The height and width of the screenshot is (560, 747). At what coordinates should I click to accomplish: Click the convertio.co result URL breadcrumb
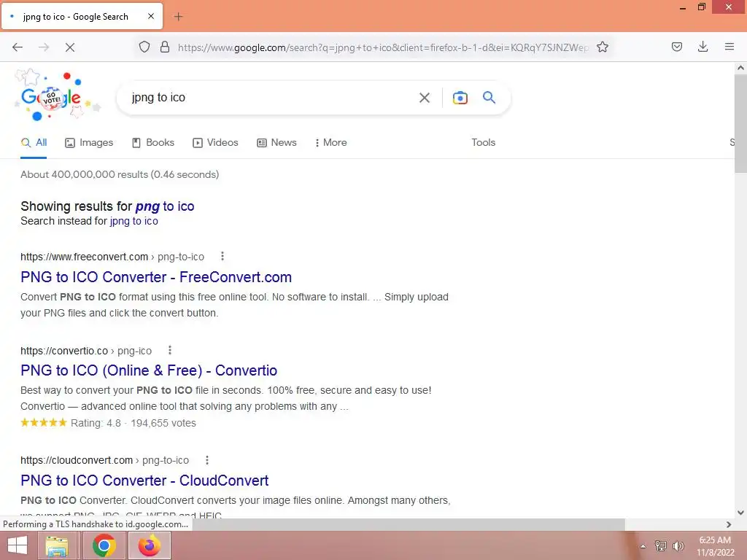86,351
